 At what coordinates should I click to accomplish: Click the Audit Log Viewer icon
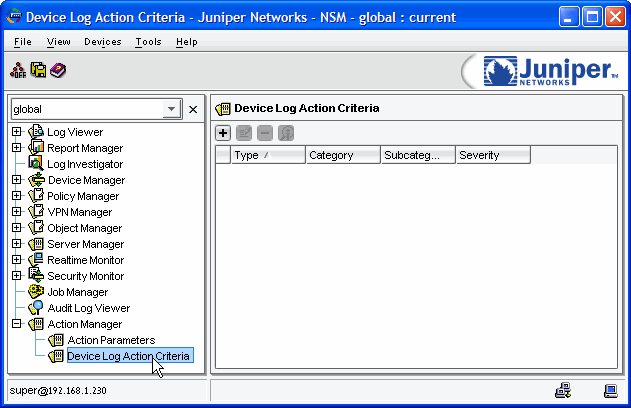point(36,308)
